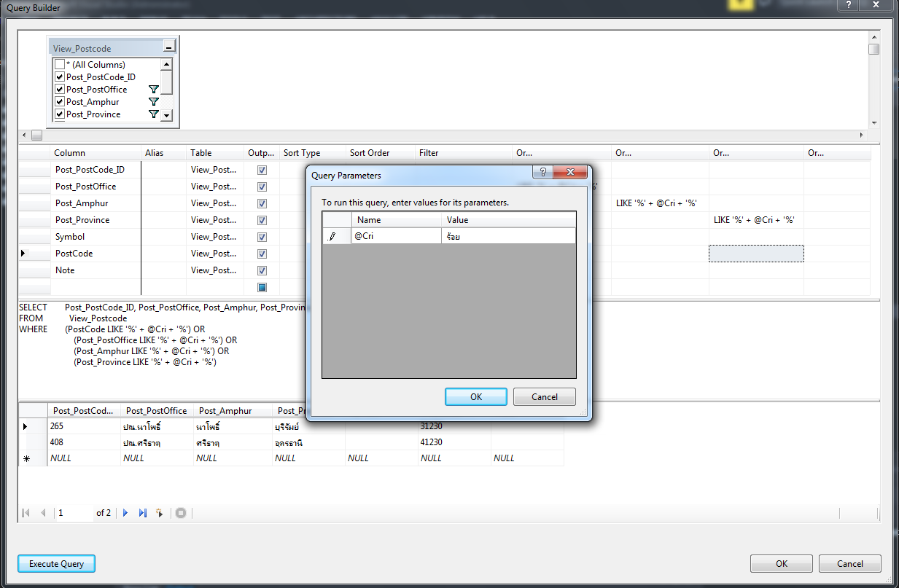Screen dimensions: 899x588
Task: Click the stop query execution icon
Action: point(181,513)
